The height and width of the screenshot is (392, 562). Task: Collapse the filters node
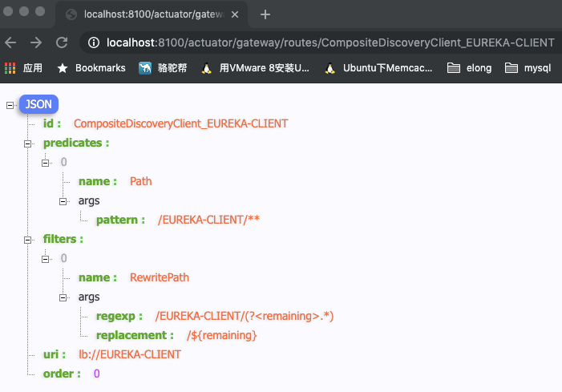click(x=27, y=240)
